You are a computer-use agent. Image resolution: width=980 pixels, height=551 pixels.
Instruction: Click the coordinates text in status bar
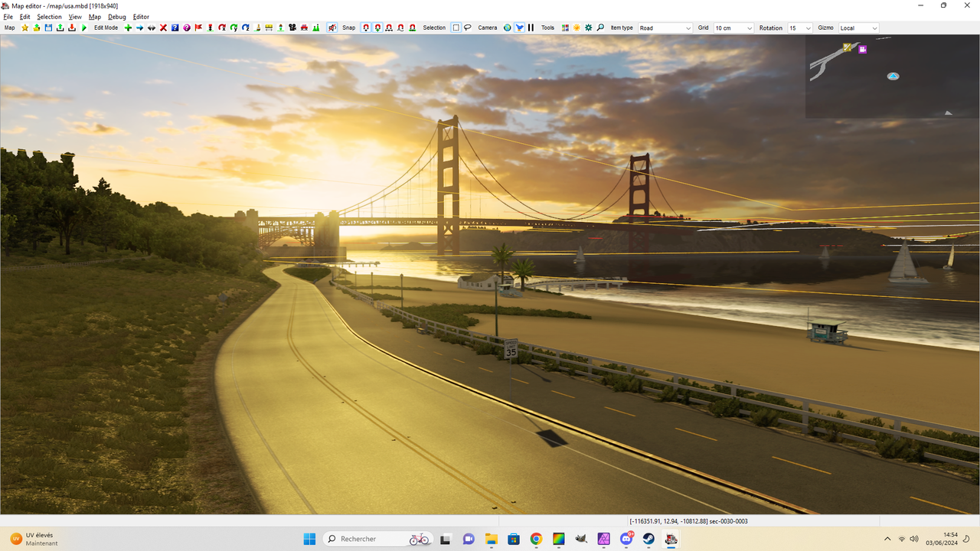point(688,521)
